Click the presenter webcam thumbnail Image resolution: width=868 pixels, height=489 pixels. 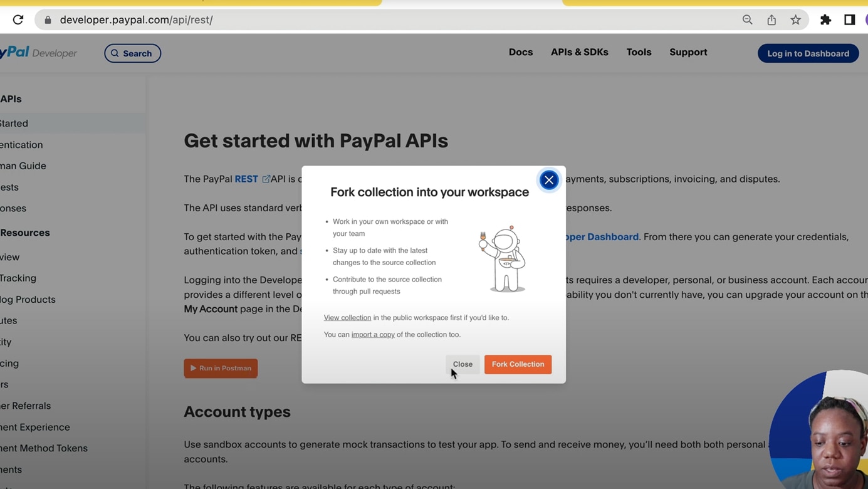(x=818, y=430)
